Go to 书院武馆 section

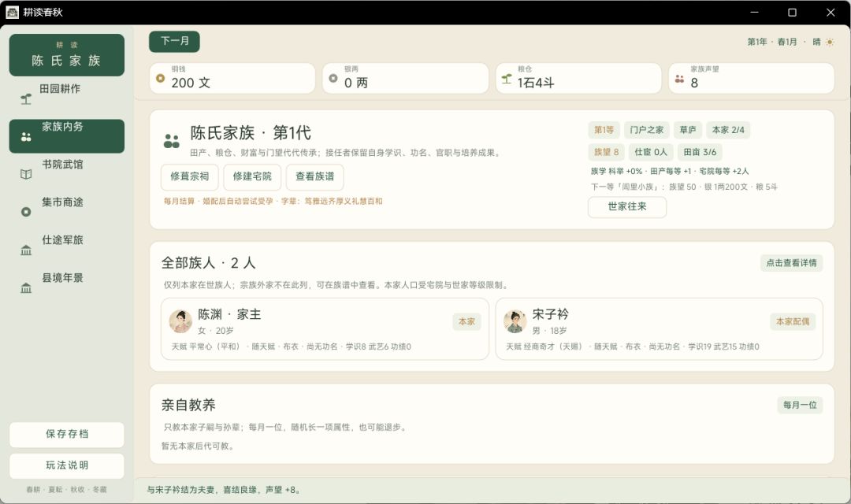tap(67, 173)
